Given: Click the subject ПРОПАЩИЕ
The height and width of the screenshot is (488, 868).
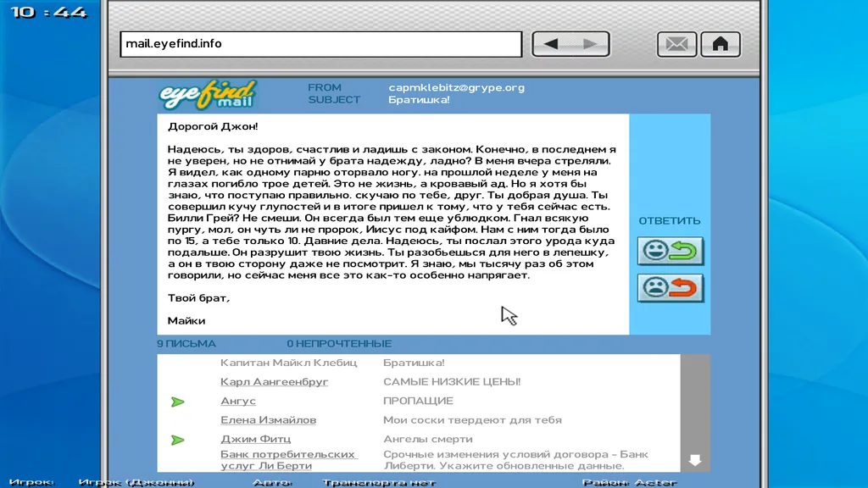Looking at the screenshot, I should coord(418,401).
